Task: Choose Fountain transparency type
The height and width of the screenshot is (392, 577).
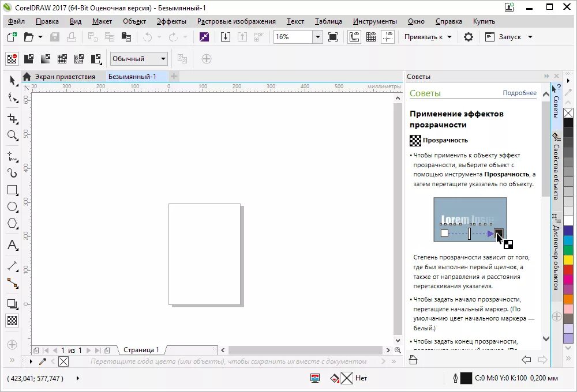Action: coord(45,59)
